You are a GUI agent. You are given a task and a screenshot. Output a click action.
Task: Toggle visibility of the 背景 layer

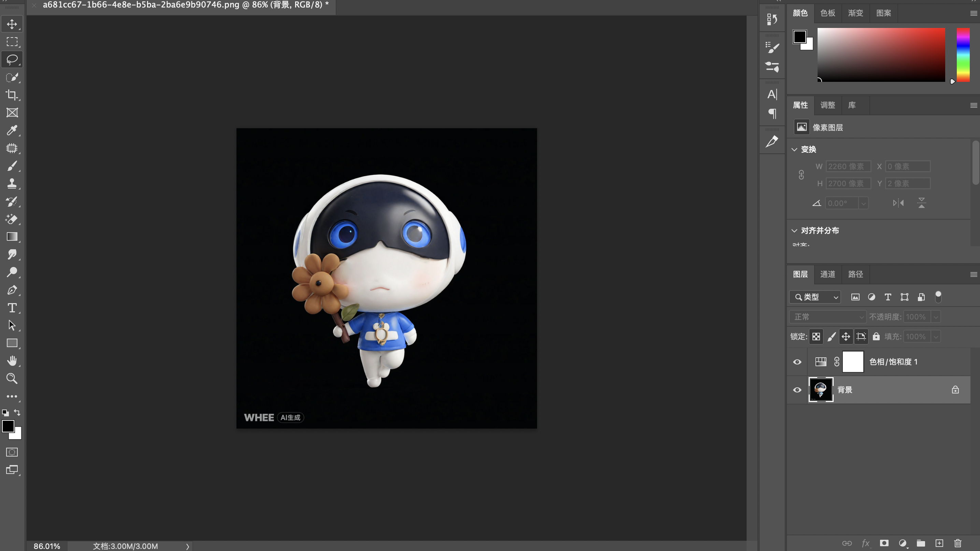[797, 390]
